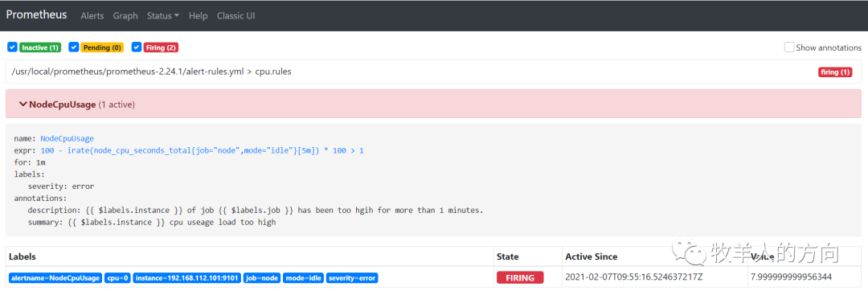
Task: Click the alertname=NodeCpuUsage label badge
Action: click(55, 277)
